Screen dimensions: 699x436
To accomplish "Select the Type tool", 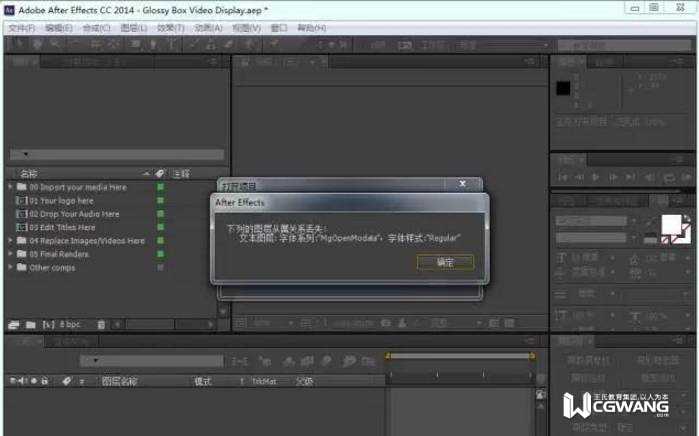I will pyautogui.click(x=172, y=44).
